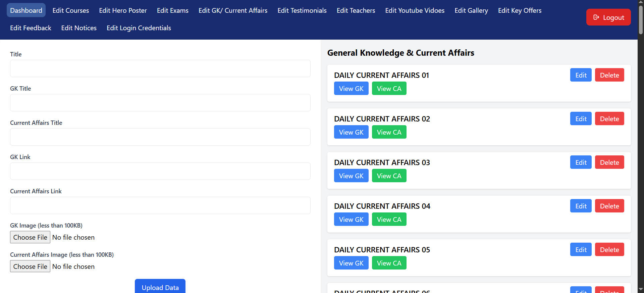Choose File for Current Affairs Image

(30, 266)
